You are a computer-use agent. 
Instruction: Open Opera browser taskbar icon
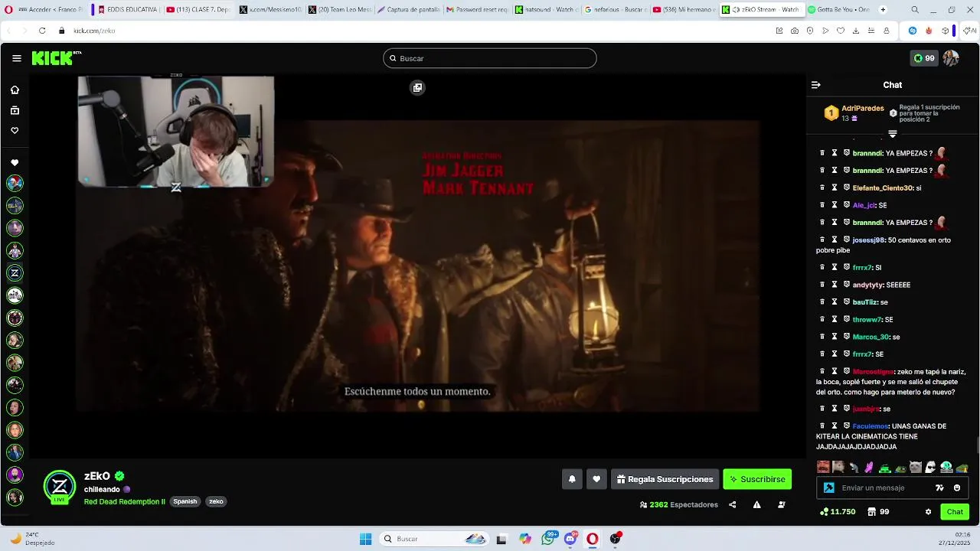[x=592, y=539]
